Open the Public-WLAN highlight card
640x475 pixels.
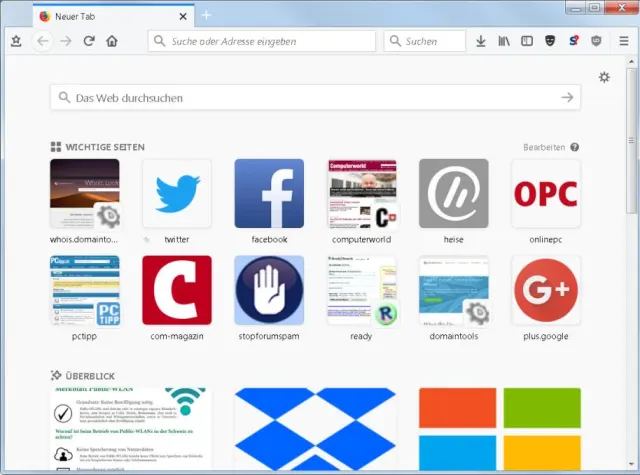coord(131,428)
